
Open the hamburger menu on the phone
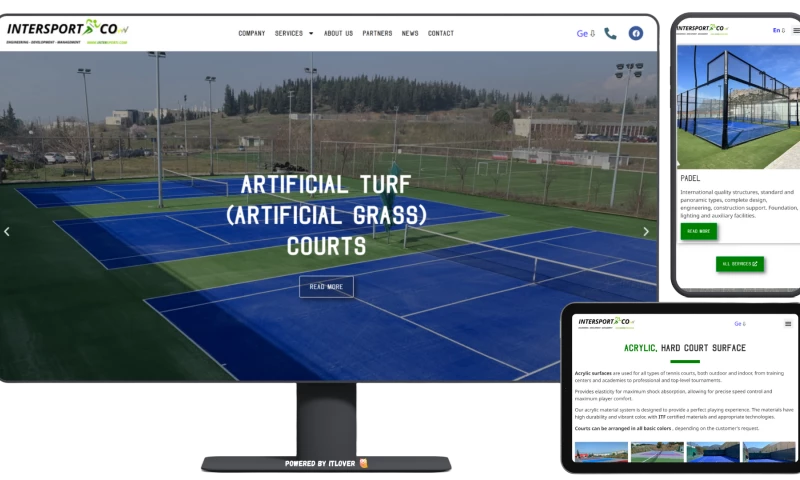[796, 30]
